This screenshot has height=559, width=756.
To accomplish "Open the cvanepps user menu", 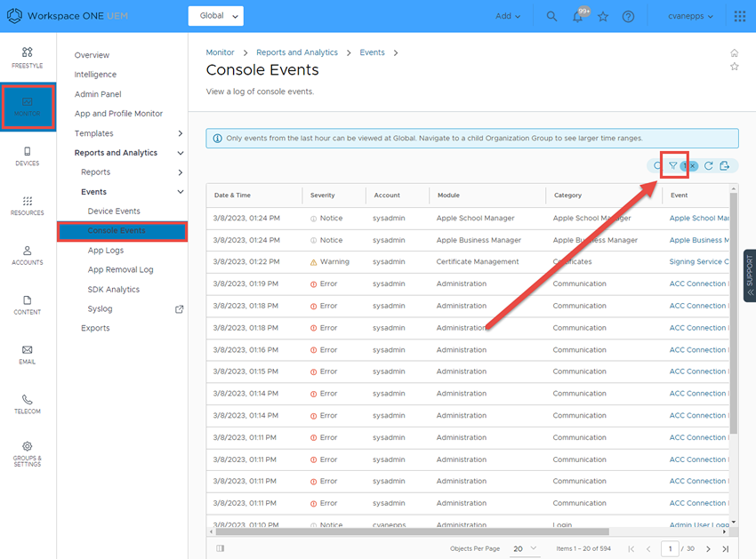I will pos(690,16).
